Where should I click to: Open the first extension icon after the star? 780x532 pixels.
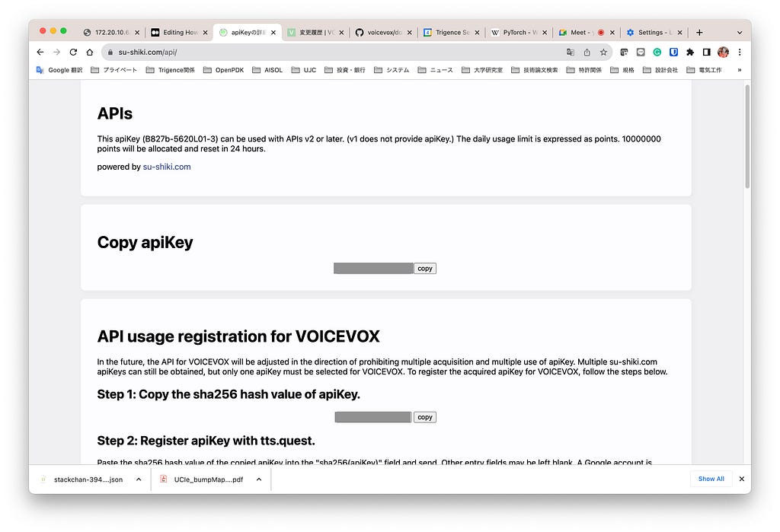pos(625,53)
